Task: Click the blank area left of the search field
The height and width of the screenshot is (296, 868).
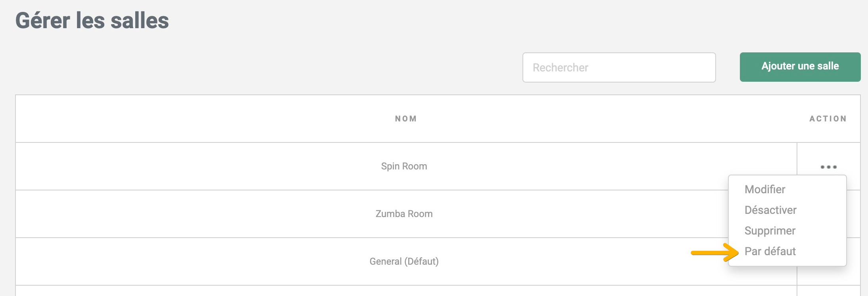Action: pos(278,67)
